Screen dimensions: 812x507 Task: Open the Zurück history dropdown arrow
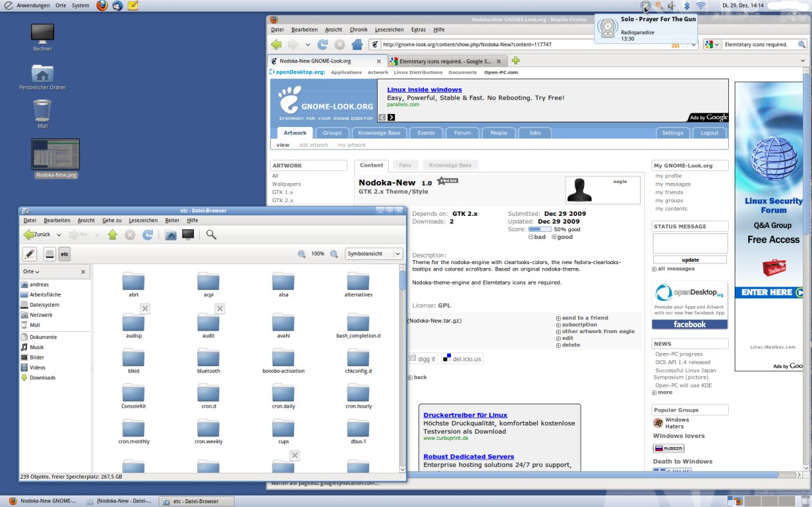coord(59,235)
